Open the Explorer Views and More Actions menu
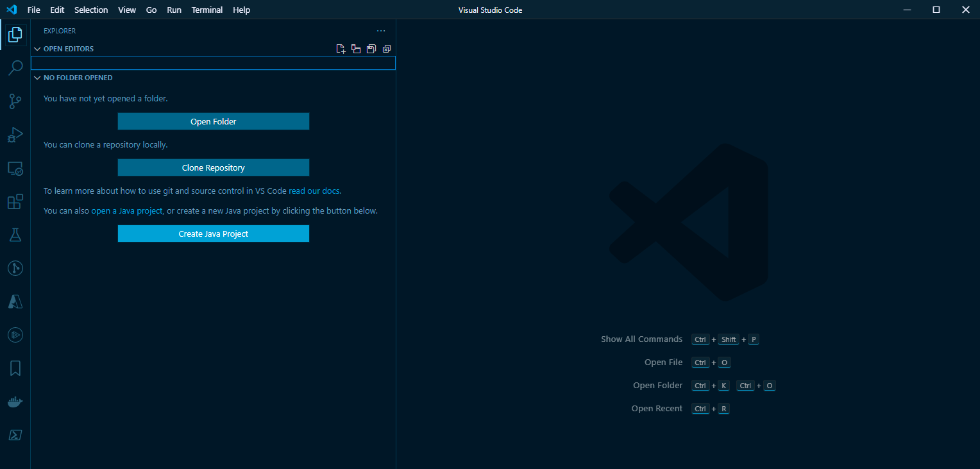This screenshot has width=980, height=469. pyautogui.click(x=381, y=30)
